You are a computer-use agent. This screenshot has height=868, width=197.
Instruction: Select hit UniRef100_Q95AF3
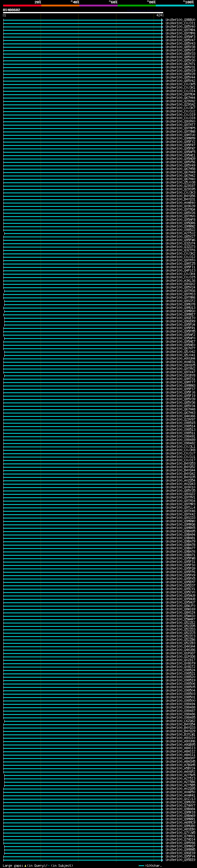[180, 37]
